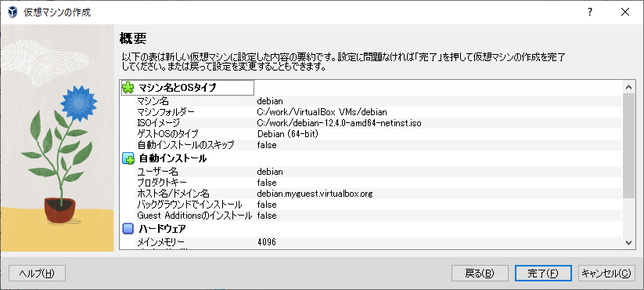Image resolution: width=644 pixels, height=290 pixels.
Task: Click the summary list's scroll down arrow
Action: click(x=628, y=243)
